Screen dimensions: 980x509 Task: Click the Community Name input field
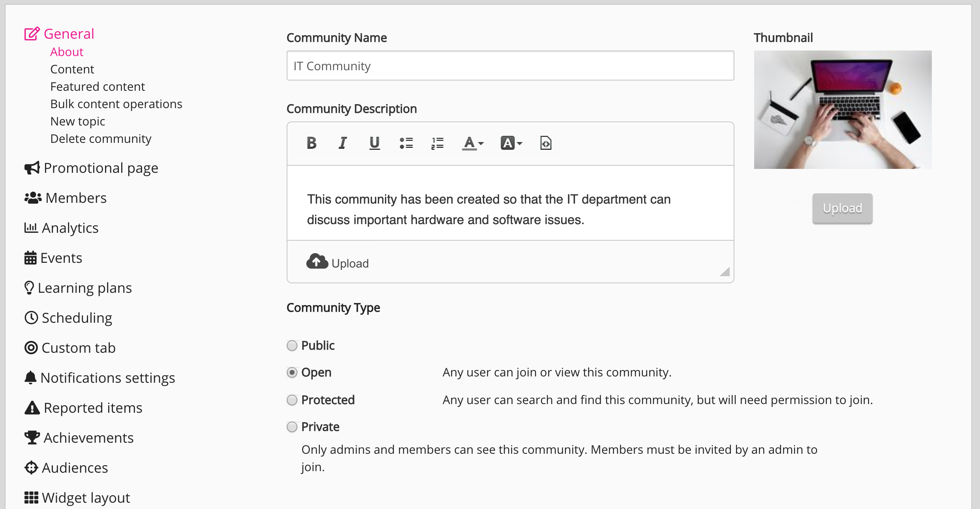510,66
